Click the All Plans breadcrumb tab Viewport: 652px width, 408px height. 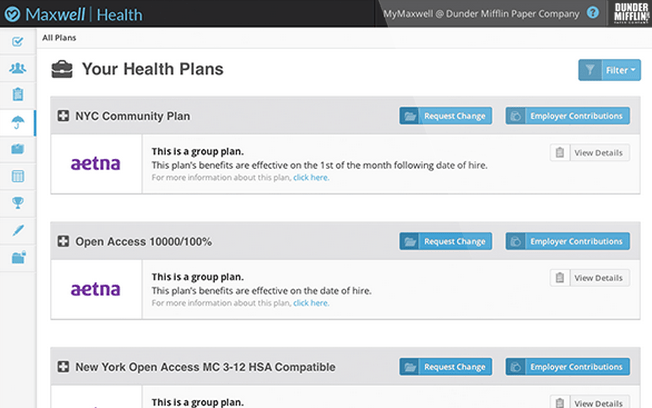(60, 38)
